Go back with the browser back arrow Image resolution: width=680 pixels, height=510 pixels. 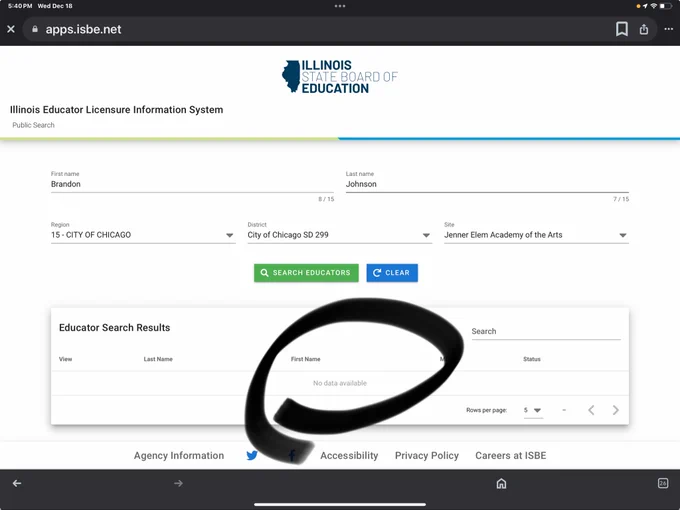pyautogui.click(x=17, y=483)
